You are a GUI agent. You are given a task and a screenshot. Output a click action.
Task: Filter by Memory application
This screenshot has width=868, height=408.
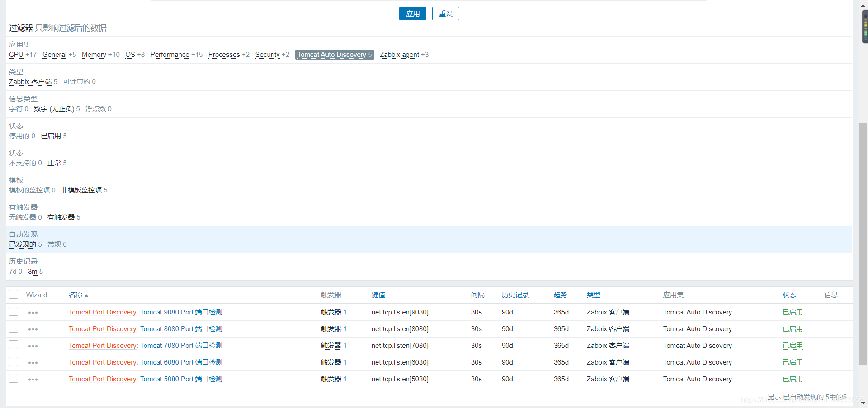tap(94, 55)
